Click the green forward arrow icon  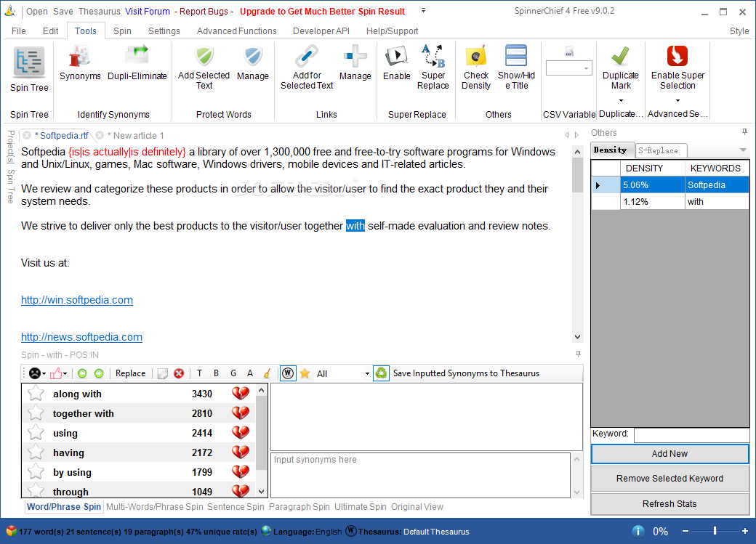tap(99, 373)
